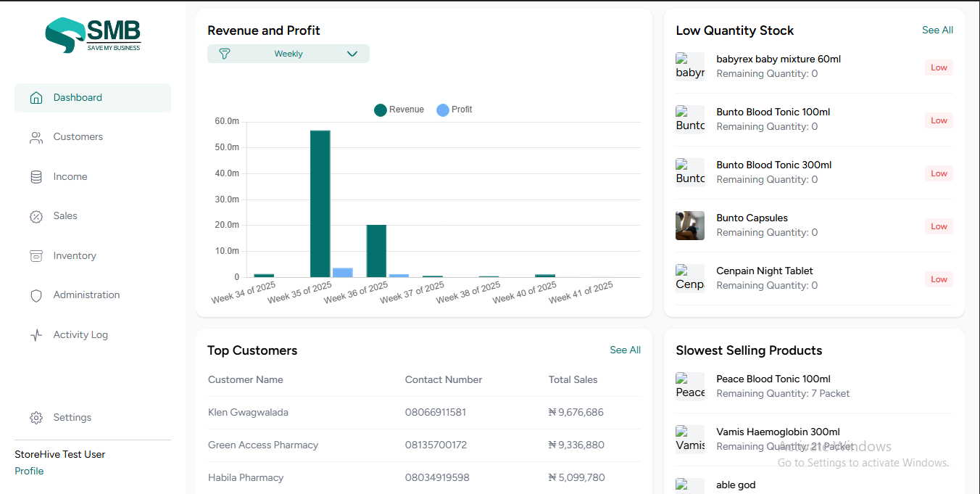
Task: Click the Inventory box icon
Action: click(x=36, y=255)
